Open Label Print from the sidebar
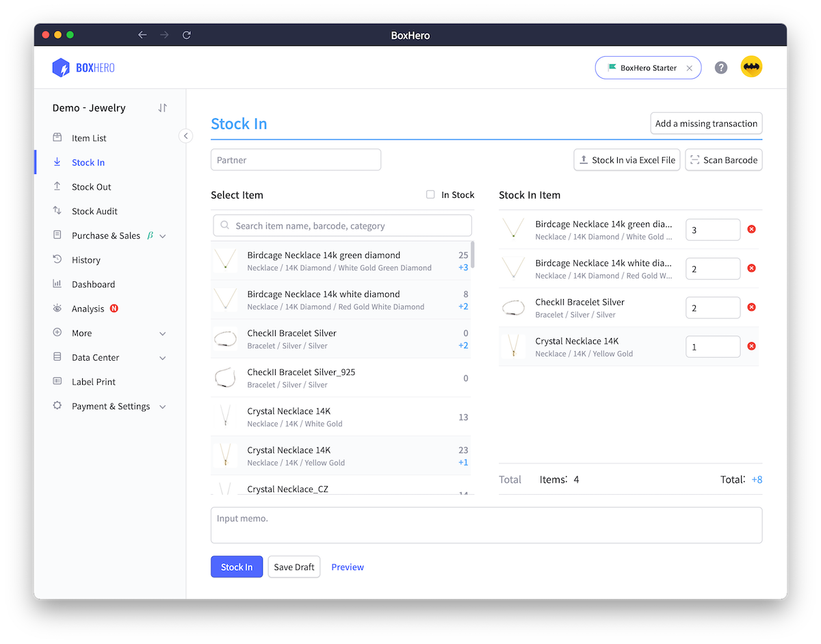 pyautogui.click(x=94, y=382)
